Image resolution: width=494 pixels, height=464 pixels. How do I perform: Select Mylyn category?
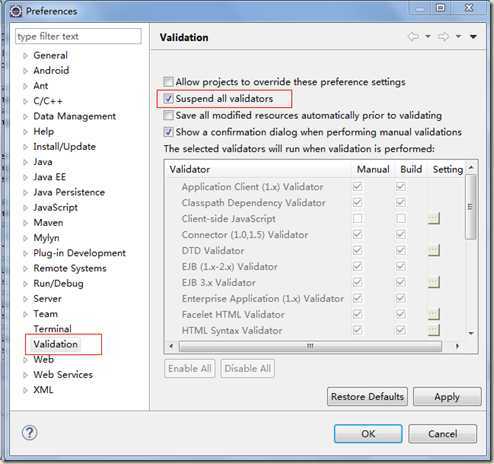[x=46, y=238]
